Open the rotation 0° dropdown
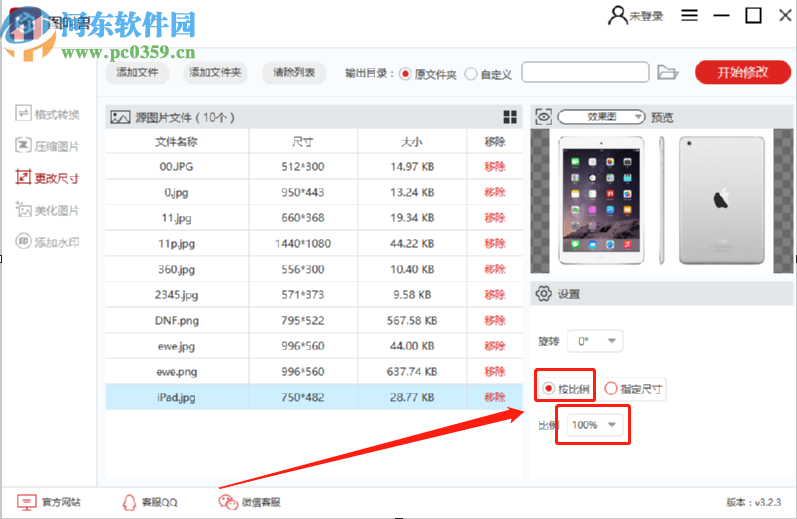The image size is (797, 519). pos(595,341)
